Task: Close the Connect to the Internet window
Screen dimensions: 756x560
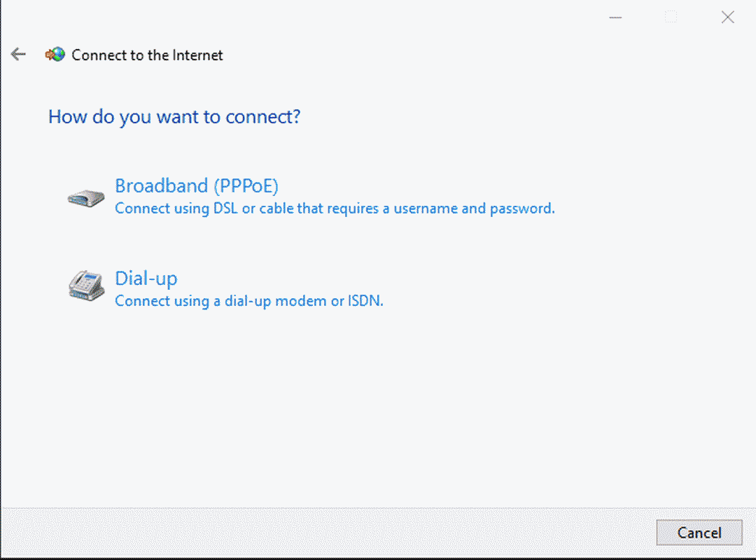Action: coord(727,17)
